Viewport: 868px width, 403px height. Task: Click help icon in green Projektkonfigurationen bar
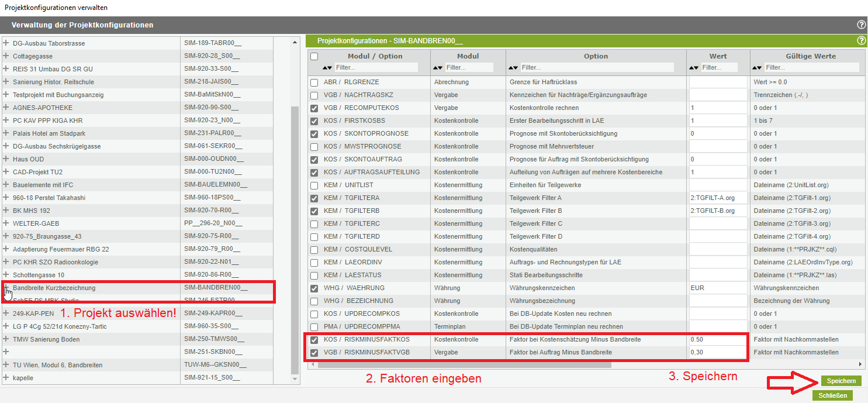tap(861, 41)
